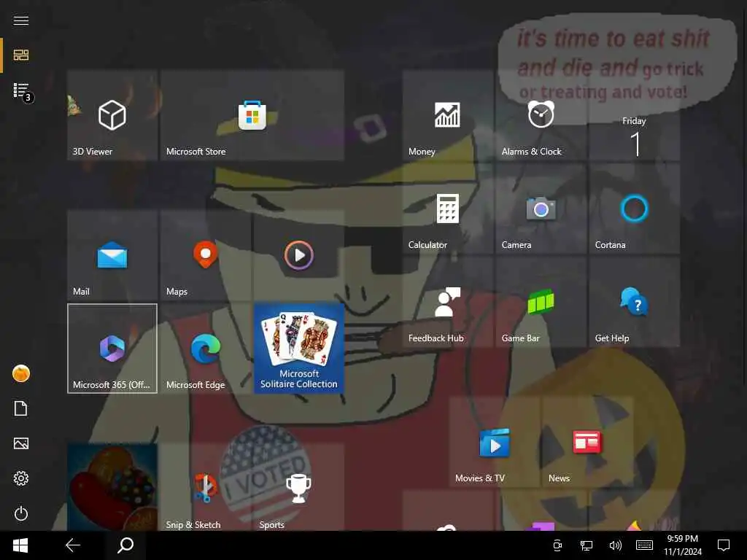Open the Friday 1 calendar tile
Viewport: 747px width, 560px height.
635,115
